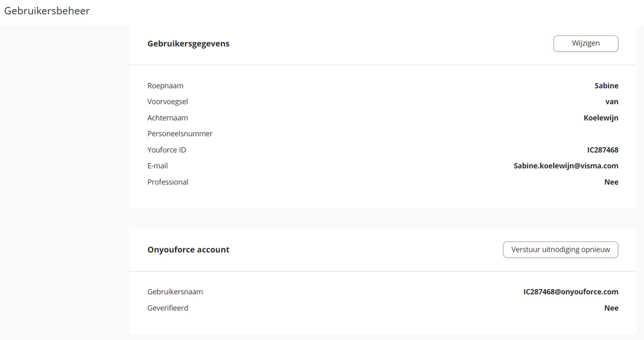Screen dimensions: 644x340
Task: Click the Personeelsnummer field label
Action: tap(180, 134)
